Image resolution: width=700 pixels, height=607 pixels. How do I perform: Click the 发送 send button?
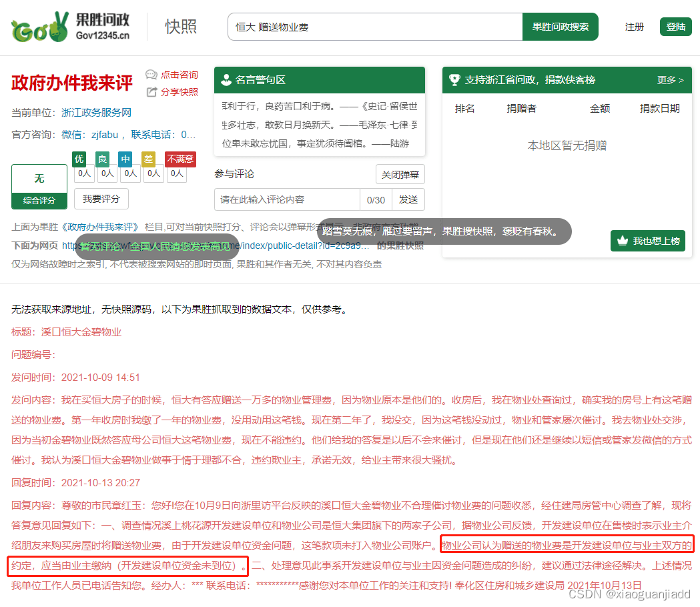coord(408,199)
